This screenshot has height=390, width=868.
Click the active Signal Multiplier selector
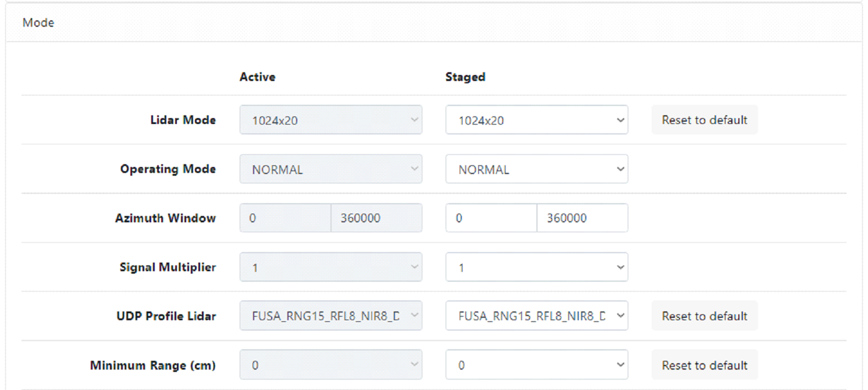330,267
